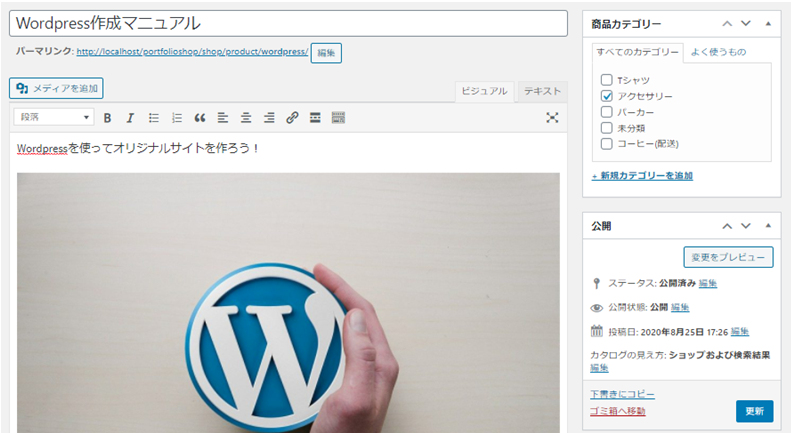Click the editor text line about Wordpress
791x433 pixels.
(x=137, y=148)
